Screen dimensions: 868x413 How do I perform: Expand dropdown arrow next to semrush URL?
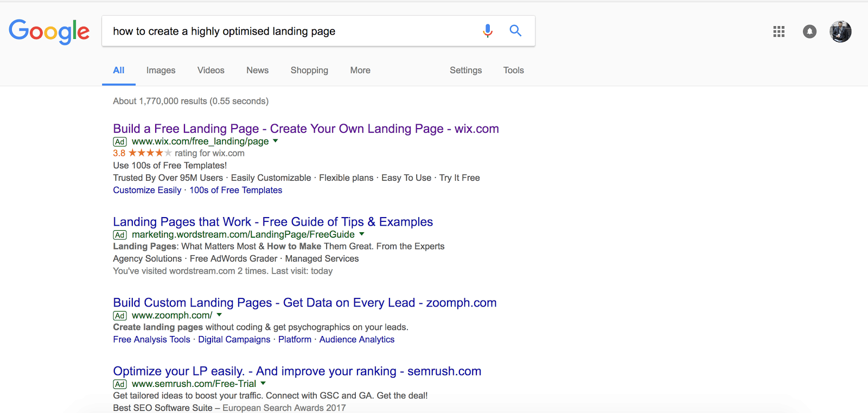263,383
